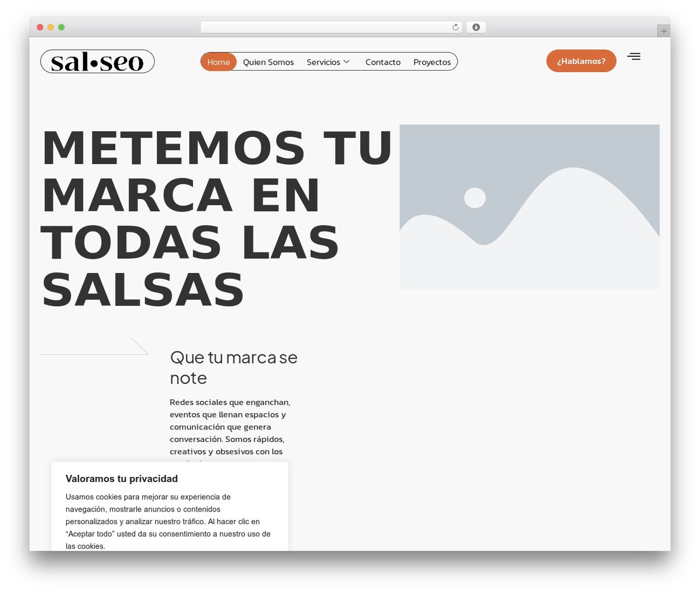This screenshot has width=700, height=593.
Task: Expand the Servicios dropdown chevron
Action: coord(347,62)
